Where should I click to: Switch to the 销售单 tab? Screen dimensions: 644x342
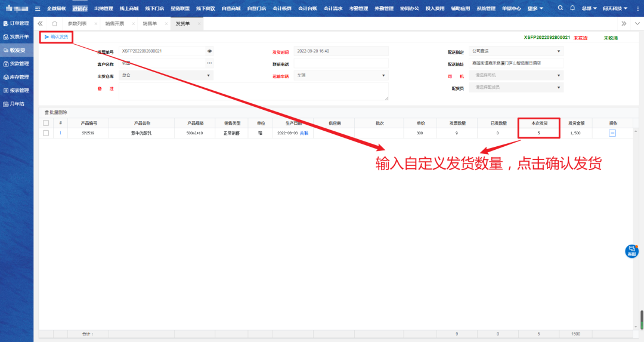coord(150,23)
